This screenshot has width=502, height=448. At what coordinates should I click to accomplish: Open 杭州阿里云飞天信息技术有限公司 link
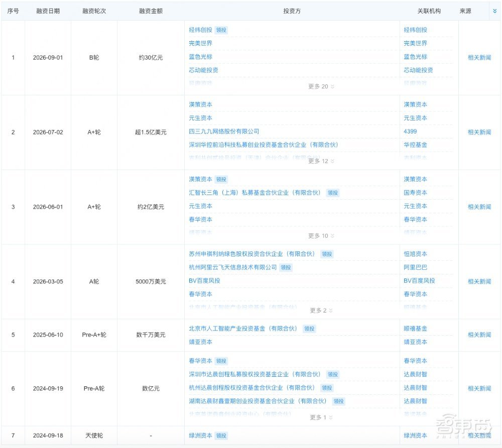(233, 267)
